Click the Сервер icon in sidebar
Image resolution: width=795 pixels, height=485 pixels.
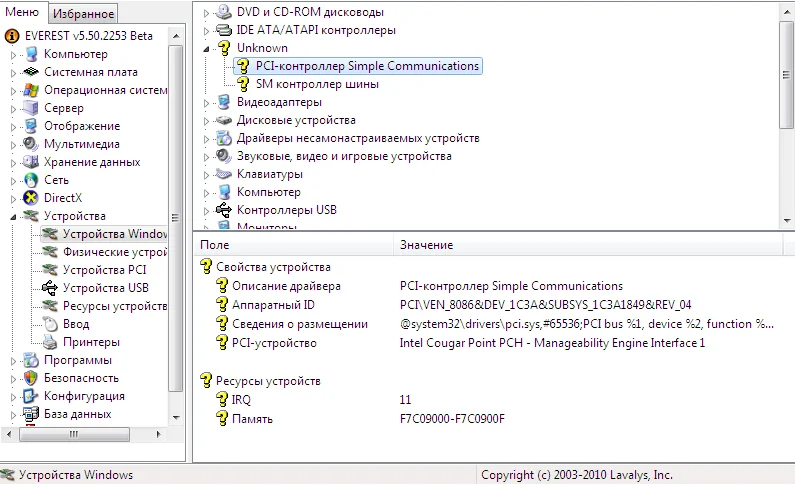click(x=31, y=108)
